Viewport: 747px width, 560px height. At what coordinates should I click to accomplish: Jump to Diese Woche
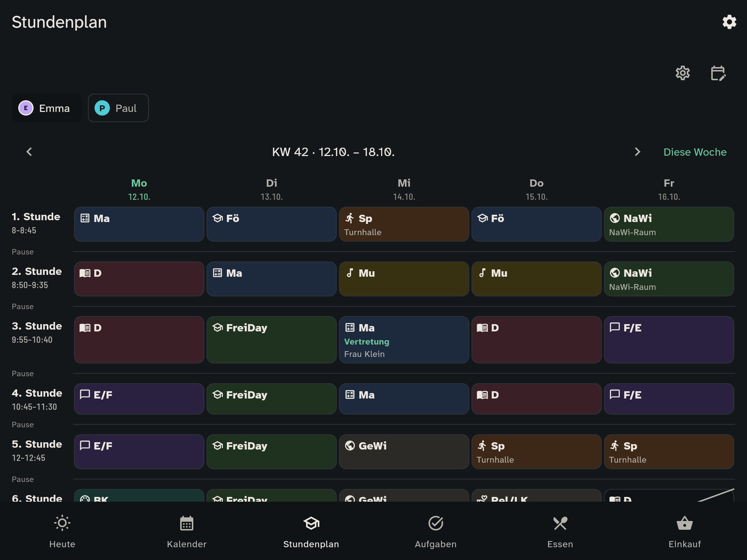click(695, 152)
